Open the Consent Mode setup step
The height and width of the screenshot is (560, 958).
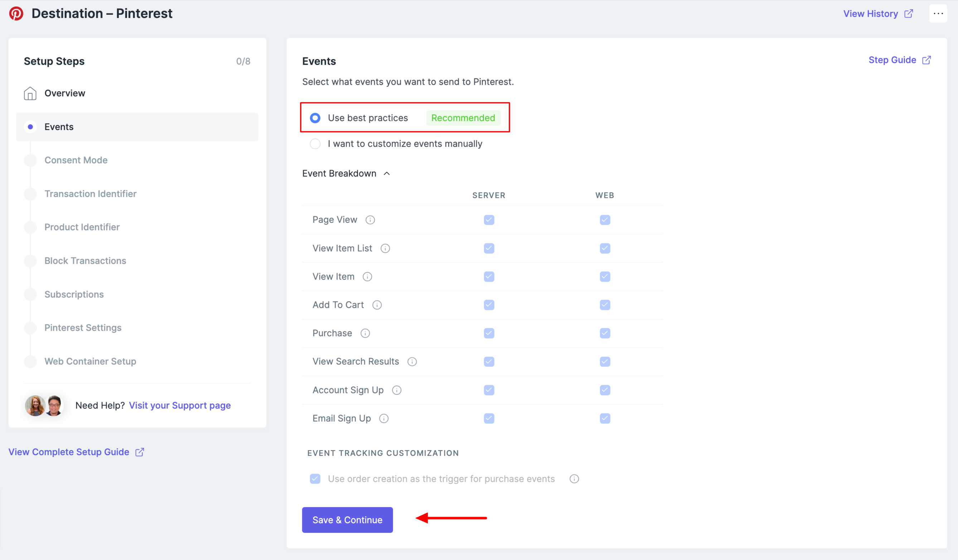tap(76, 160)
